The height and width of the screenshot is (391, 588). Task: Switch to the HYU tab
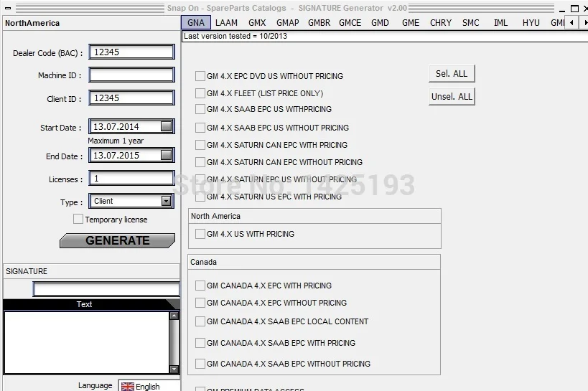pyautogui.click(x=531, y=22)
